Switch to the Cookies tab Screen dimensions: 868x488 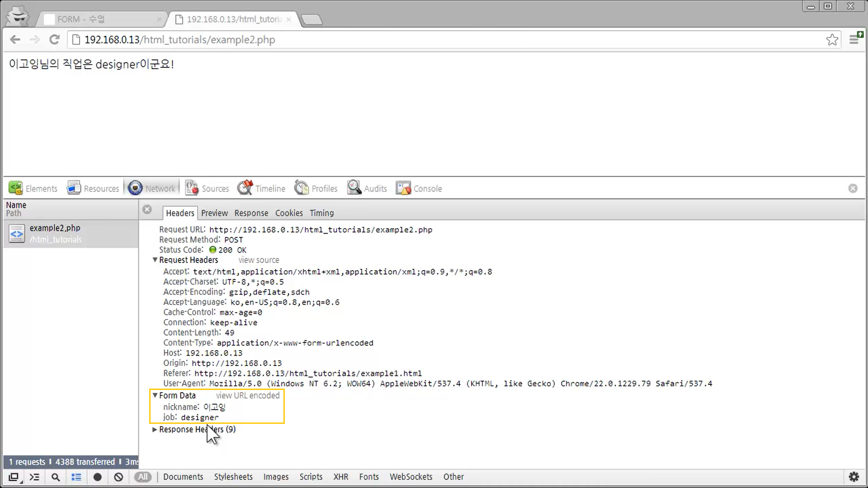tap(289, 213)
